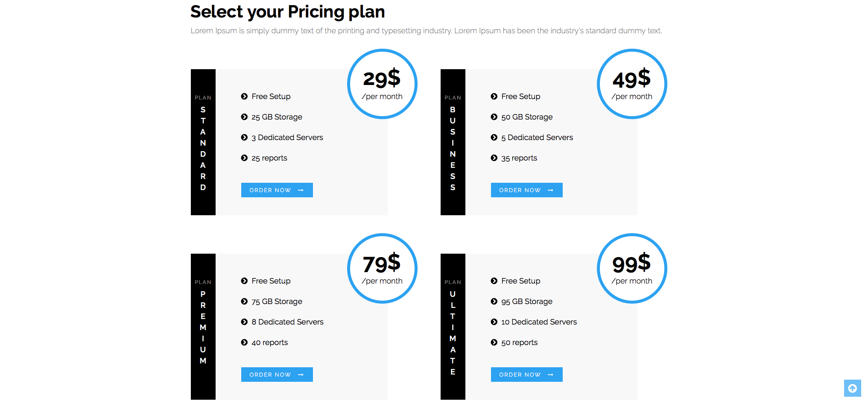Order the Ultimate plan now
This screenshot has height=401, width=868.
[x=526, y=375]
